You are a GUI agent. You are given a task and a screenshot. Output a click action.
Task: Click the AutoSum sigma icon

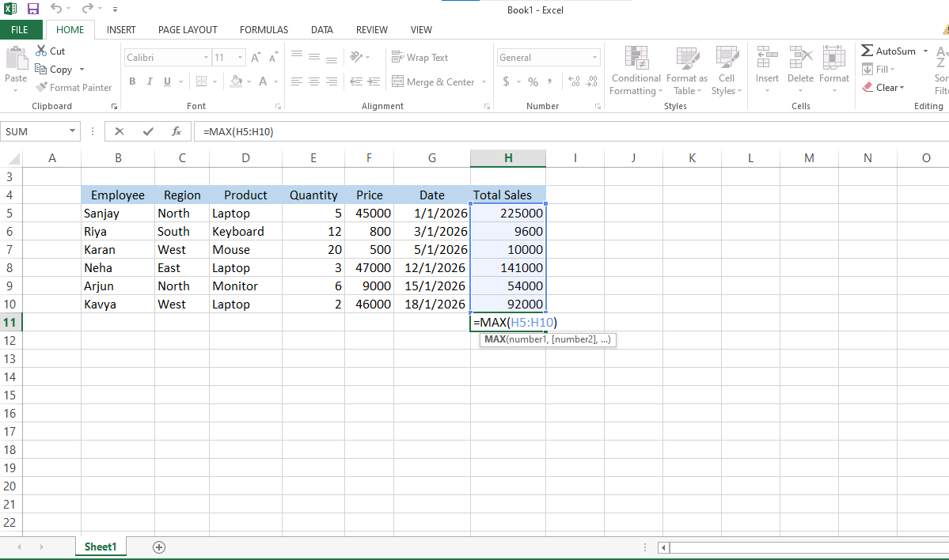(x=867, y=51)
